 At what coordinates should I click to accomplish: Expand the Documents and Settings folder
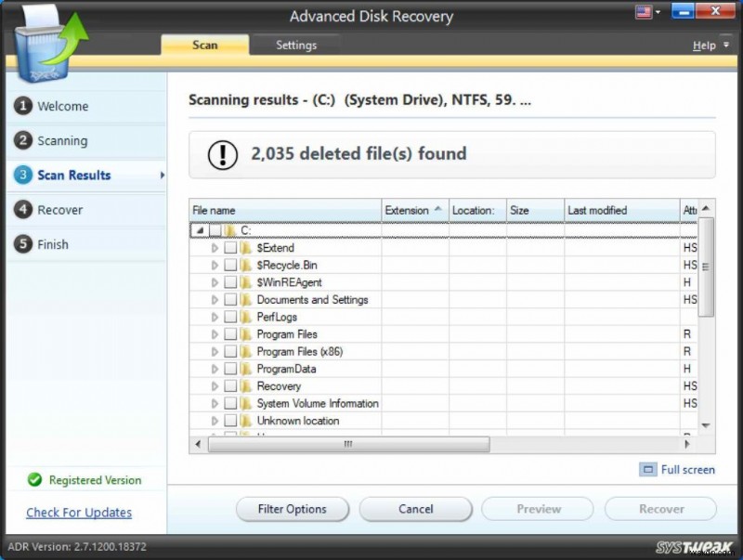click(x=215, y=299)
